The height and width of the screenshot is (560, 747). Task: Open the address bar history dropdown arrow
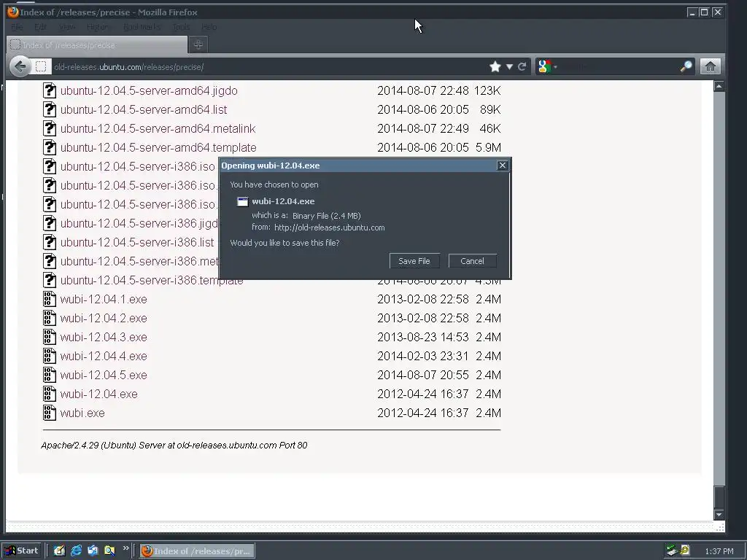point(509,66)
